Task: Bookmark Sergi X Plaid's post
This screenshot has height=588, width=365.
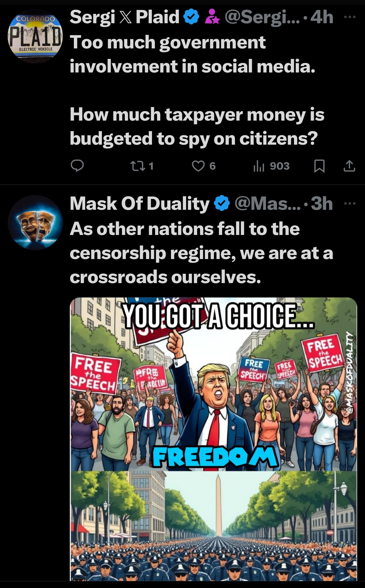Action: pyautogui.click(x=319, y=166)
